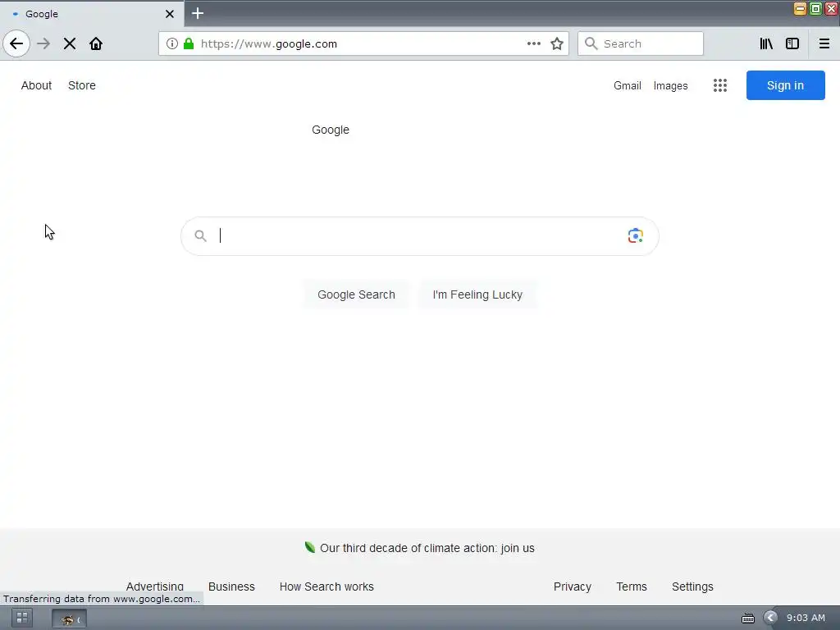The width and height of the screenshot is (840, 630).
Task: Open the on-screen keyboard tray icon
Action: [748, 619]
